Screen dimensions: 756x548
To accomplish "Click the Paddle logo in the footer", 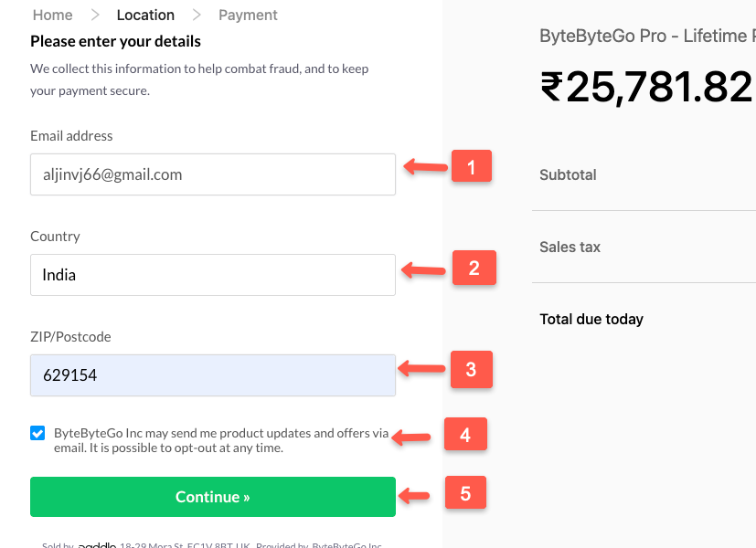I will (x=96, y=544).
